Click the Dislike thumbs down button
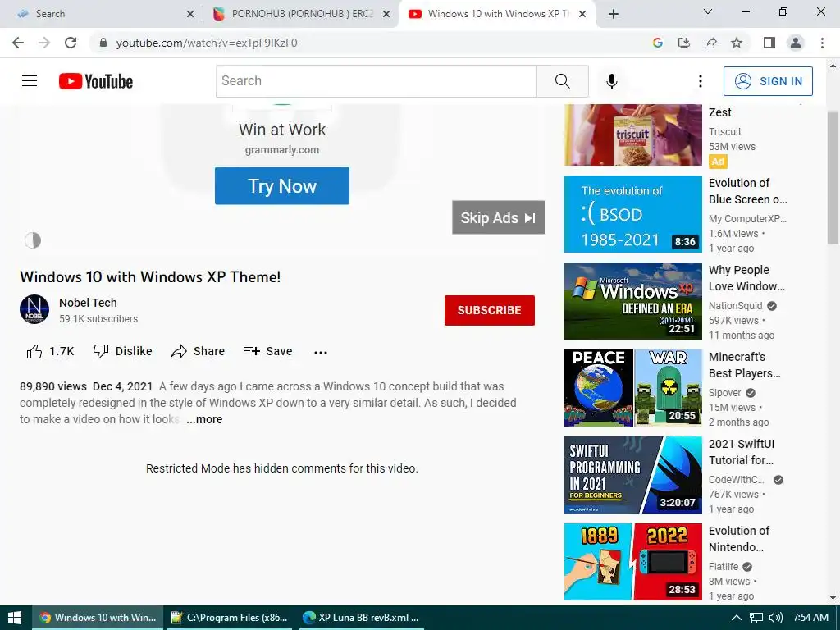This screenshot has width=840, height=630. click(123, 351)
